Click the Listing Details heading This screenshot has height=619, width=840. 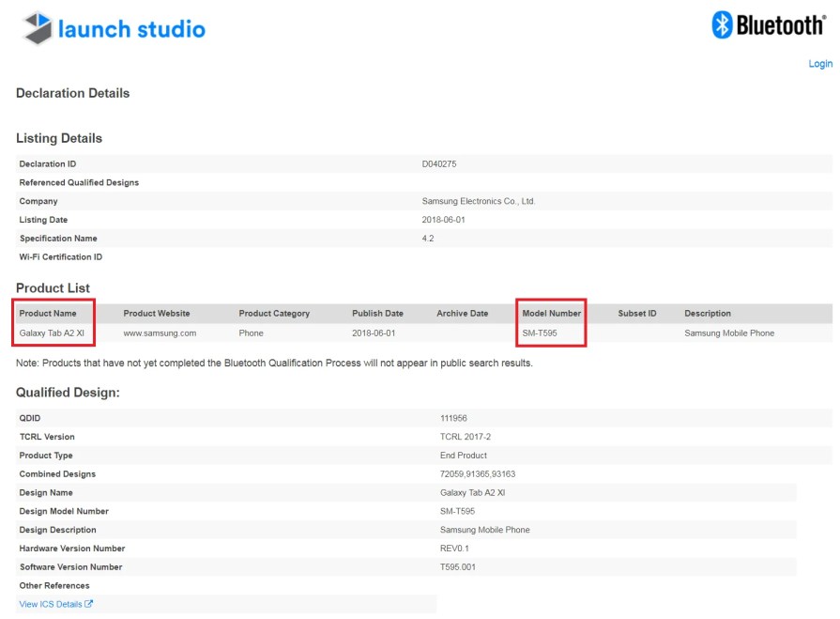(59, 138)
